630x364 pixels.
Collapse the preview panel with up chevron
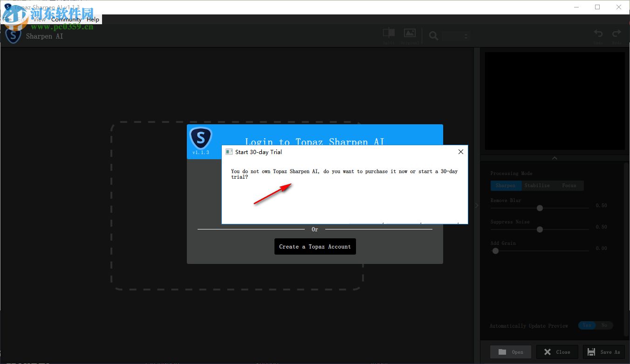point(555,158)
